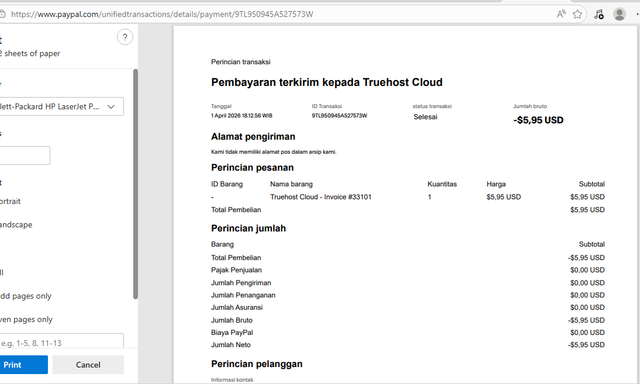
Task: Click the Cancel button
Action: [x=88, y=365]
